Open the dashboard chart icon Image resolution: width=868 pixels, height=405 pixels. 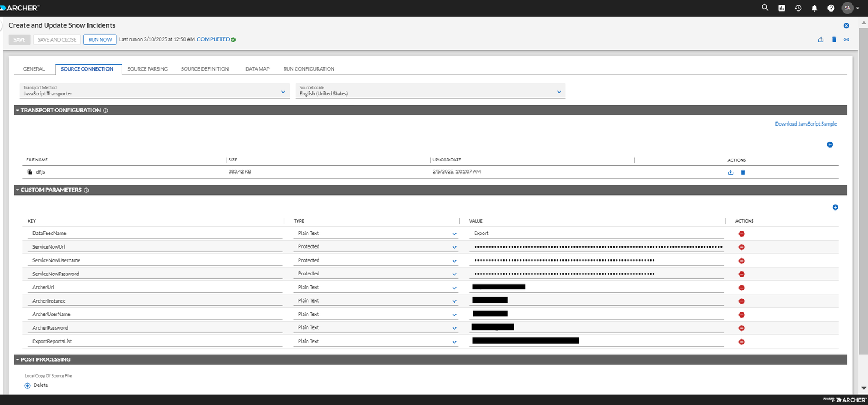[x=782, y=8]
